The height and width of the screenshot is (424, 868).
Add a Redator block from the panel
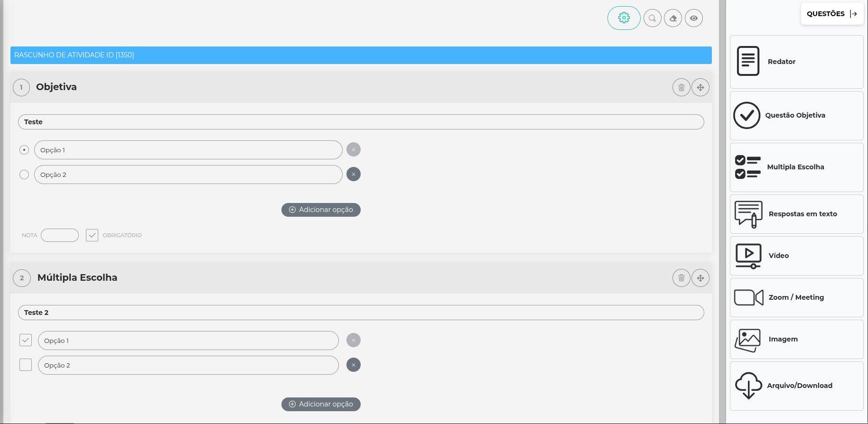coord(796,62)
